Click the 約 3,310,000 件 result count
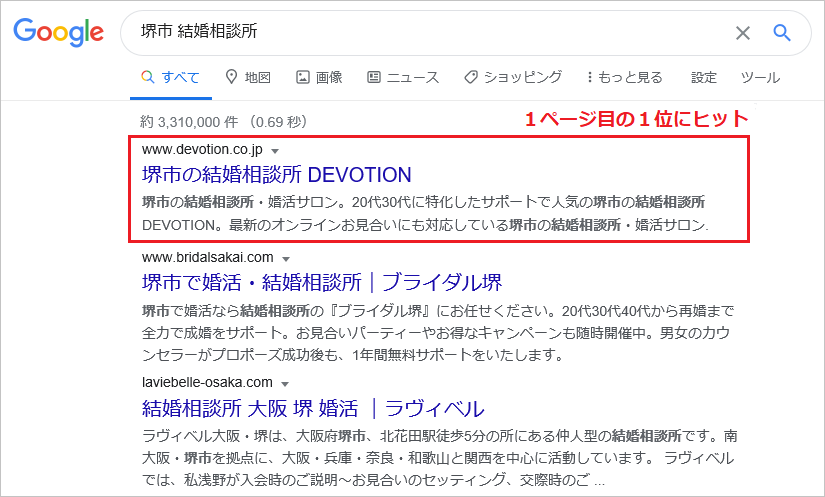The width and height of the screenshot is (825, 497). [x=189, y=122]
